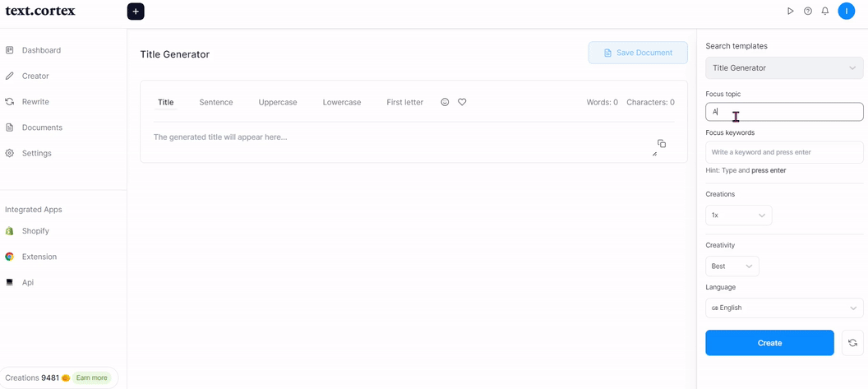
Task: Expand the Title Generator template dropdown
Action: (x=784, y=67)
